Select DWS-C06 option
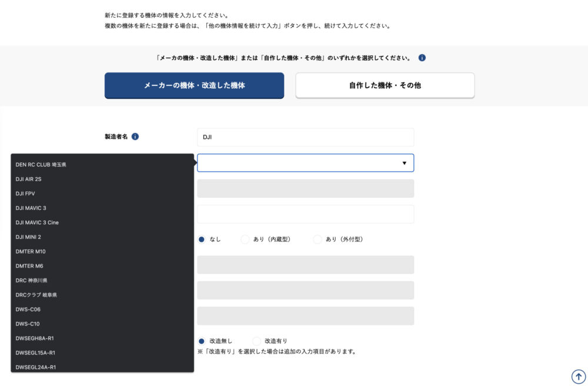 pyautogui.click(x=102, y=310)
